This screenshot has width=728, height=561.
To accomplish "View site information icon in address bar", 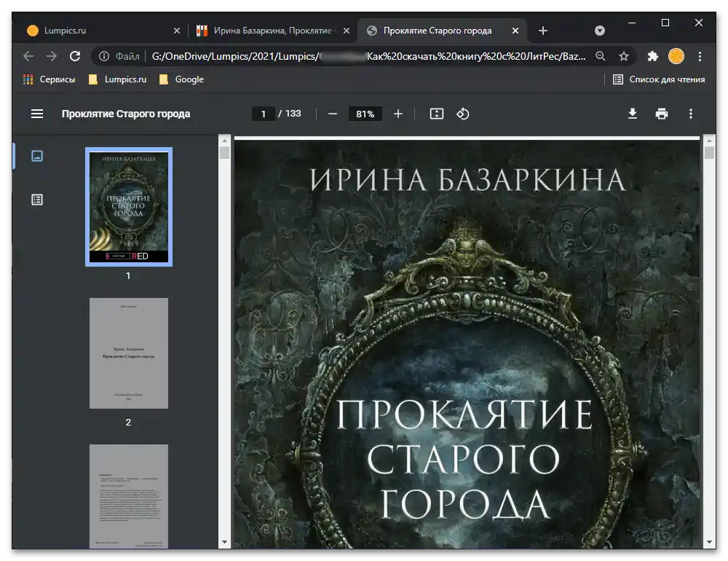I will click(104, 56).
